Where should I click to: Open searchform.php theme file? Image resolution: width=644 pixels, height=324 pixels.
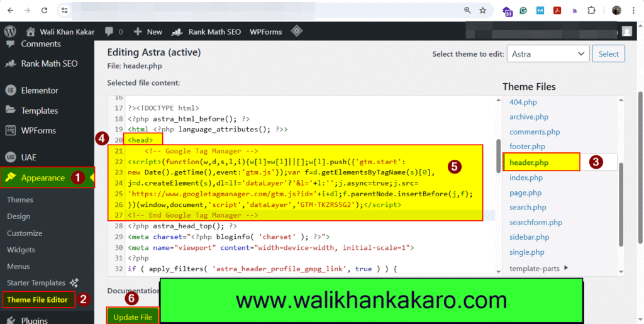pos(536,222)
